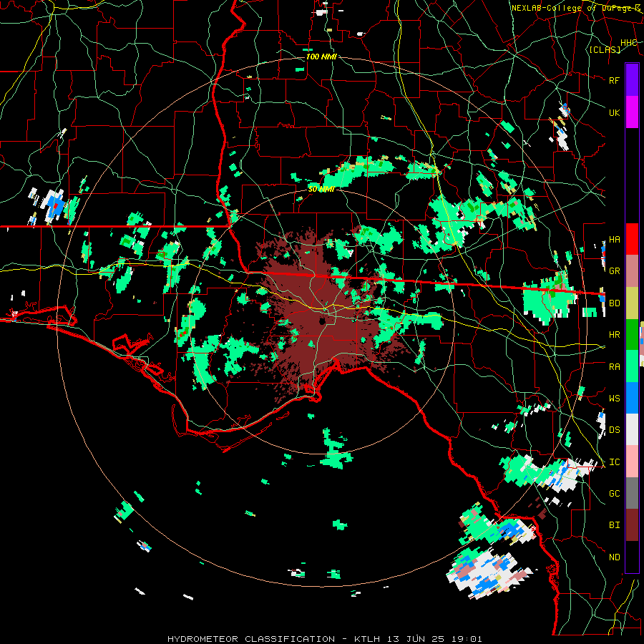Click the 100 NMI range ring label

click(321, 57)
